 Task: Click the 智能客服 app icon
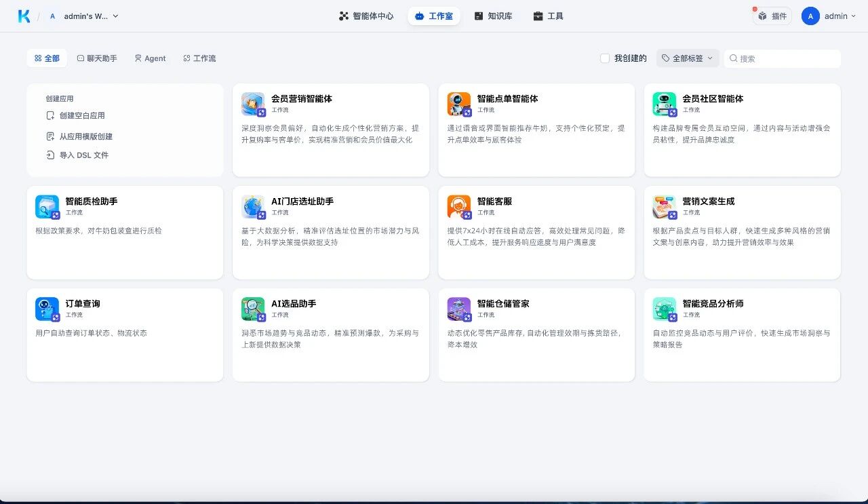pyautogui.click(x=458, y=206)
